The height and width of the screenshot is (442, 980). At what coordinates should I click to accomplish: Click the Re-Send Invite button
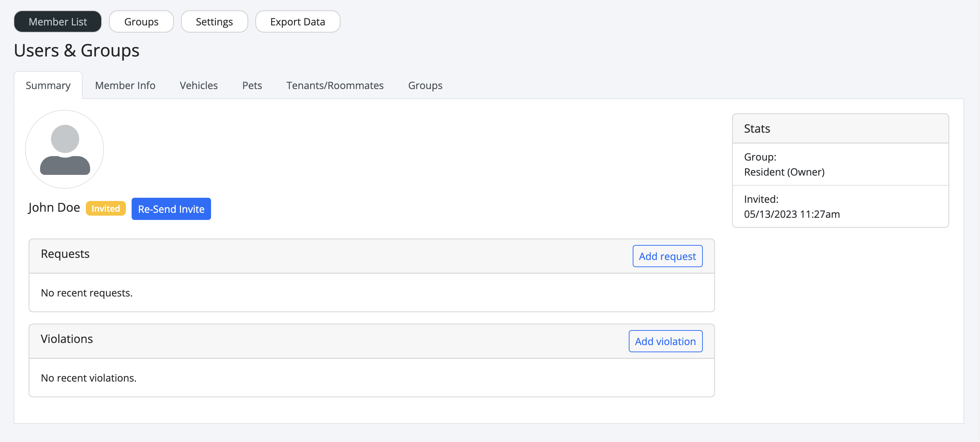[171, 209]
